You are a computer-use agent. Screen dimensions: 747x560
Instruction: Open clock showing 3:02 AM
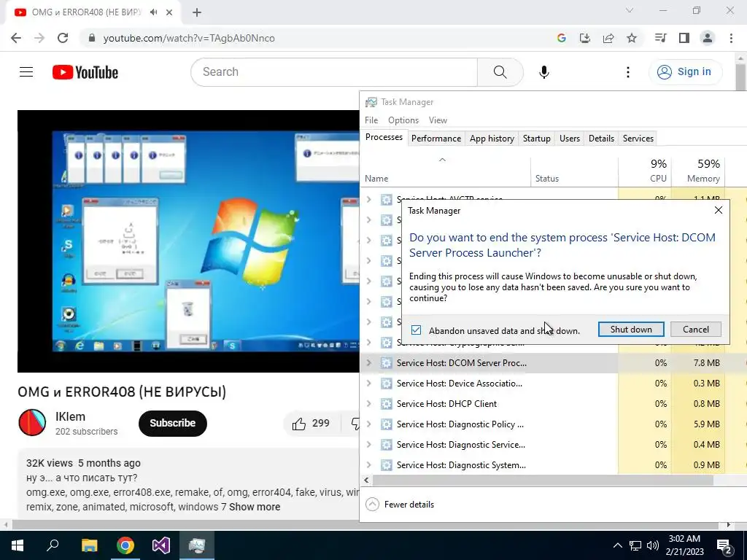684,545
